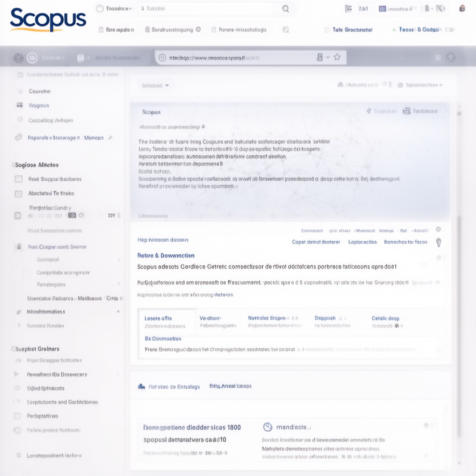Click the icon before IAotcotte co d
The image size is (476, 476).
340,85
